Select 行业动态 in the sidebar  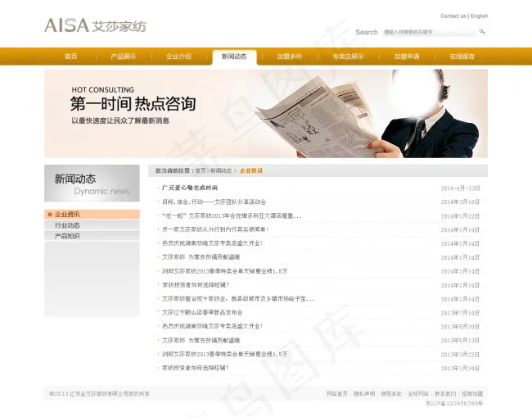(67, 225)
